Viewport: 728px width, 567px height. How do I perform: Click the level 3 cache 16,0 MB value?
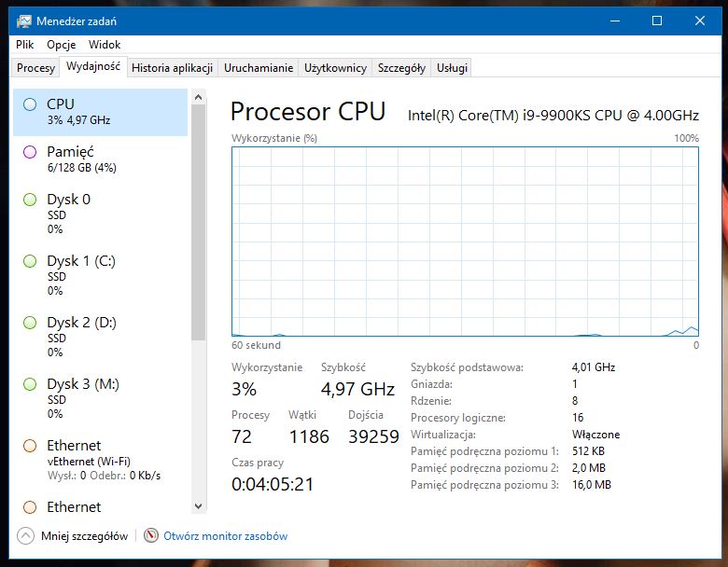(592, 485)
